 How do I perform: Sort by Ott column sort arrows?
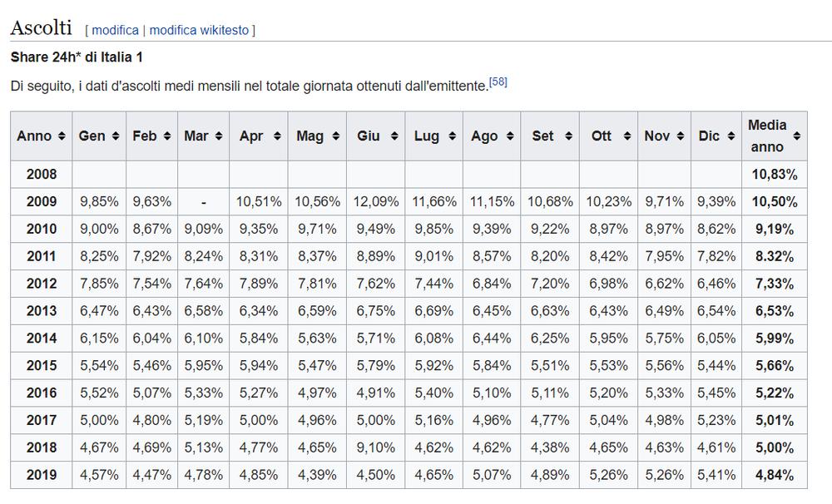pos(626,136)
